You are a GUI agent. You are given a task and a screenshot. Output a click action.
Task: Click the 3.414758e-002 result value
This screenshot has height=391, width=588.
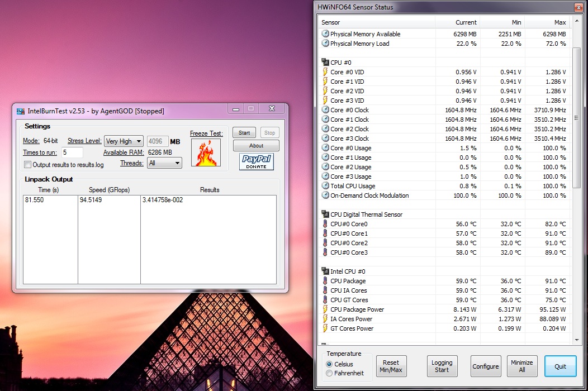[163, 200]
